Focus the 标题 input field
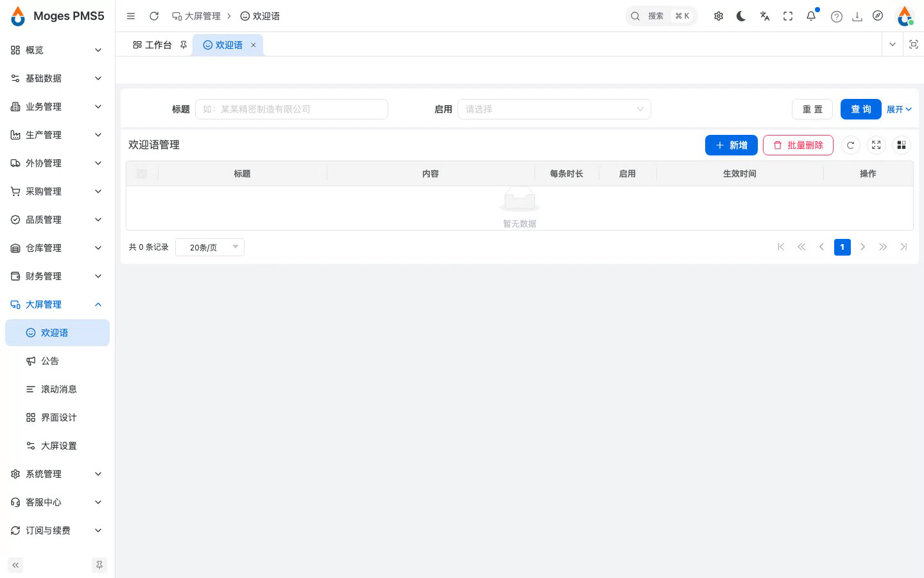 (291, 109)
